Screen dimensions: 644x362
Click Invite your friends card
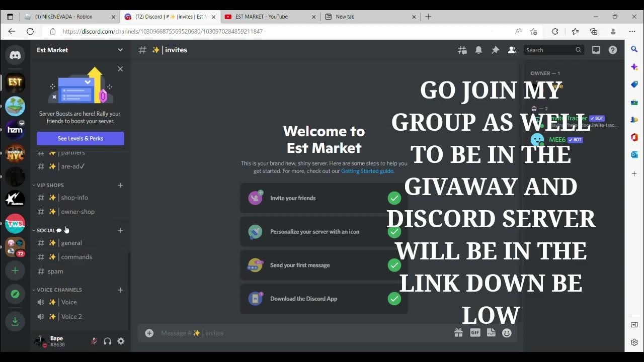pyautogui.click(x=324, y=198)
